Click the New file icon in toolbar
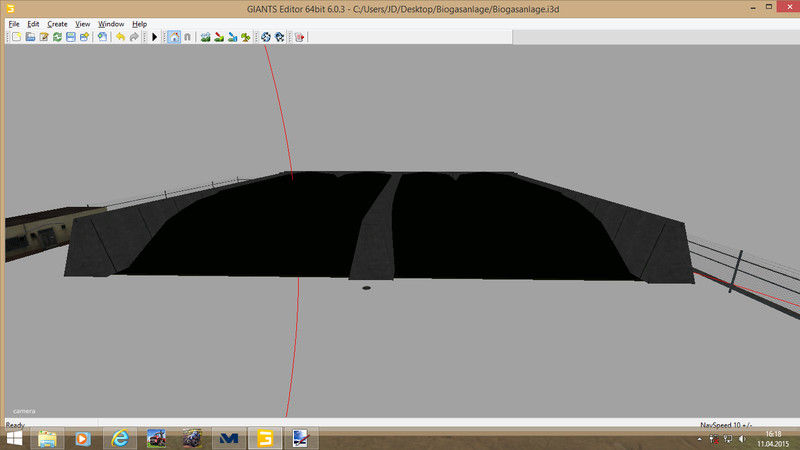 point(17,37)
